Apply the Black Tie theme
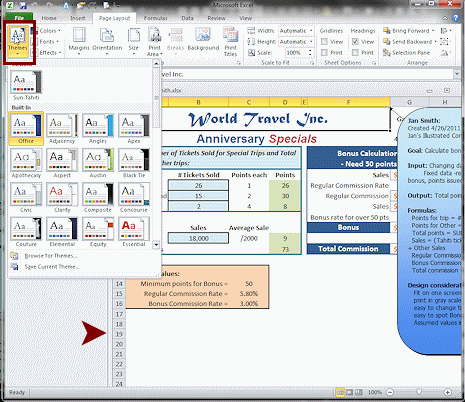The width and height of the screenshot is (465, 402). tap(134, 163)
